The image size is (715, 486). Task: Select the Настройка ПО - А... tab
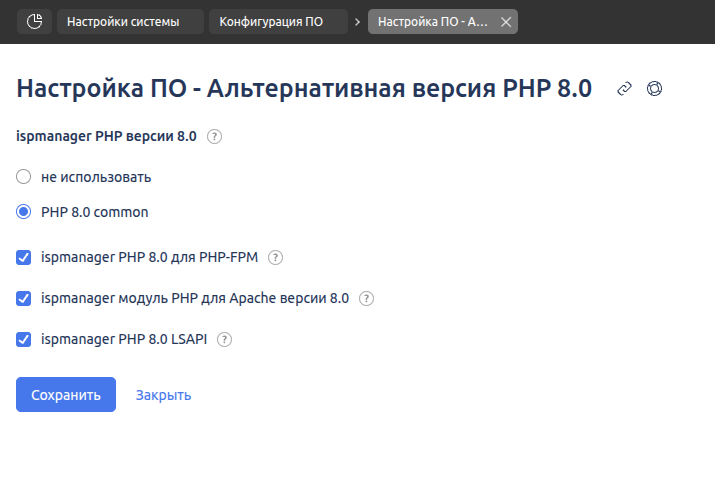tap(432, 21)
